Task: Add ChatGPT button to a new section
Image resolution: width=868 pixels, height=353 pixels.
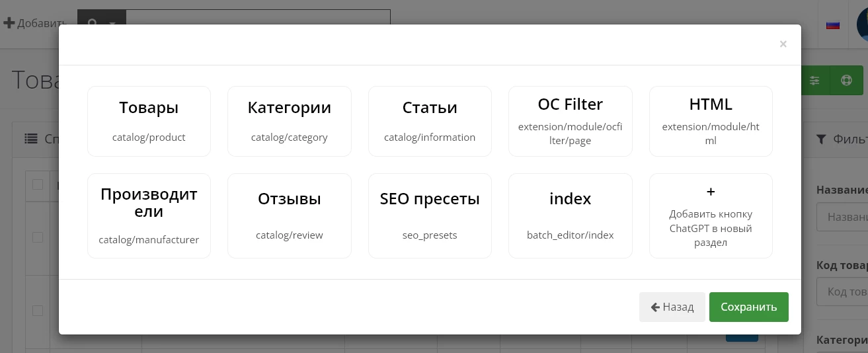Action: [711, 216]
